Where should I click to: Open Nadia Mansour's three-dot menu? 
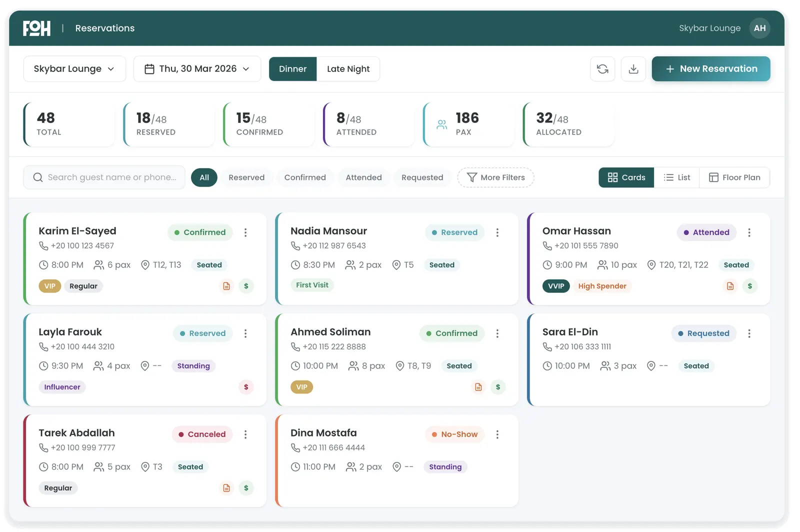pos(497,232)
